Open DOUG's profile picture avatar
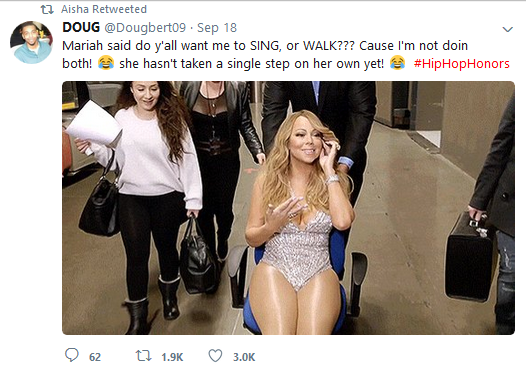526x370 pixels. 31,42
